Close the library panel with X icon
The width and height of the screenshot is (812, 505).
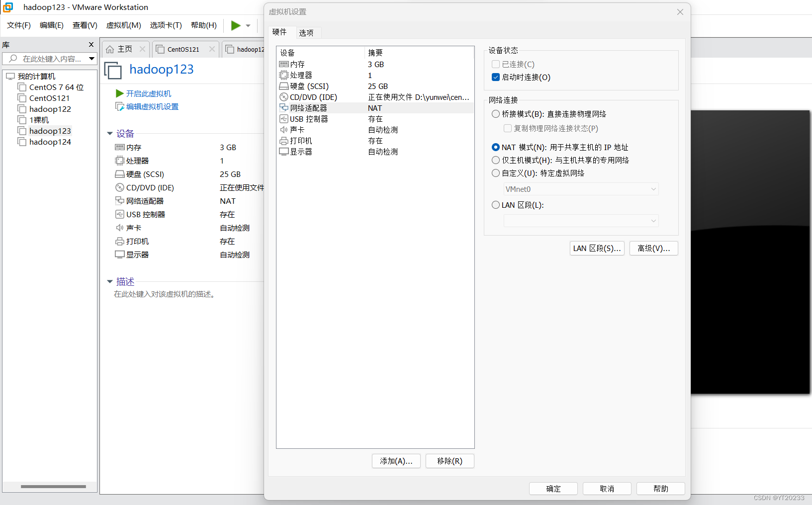click(x=91, y=44)
